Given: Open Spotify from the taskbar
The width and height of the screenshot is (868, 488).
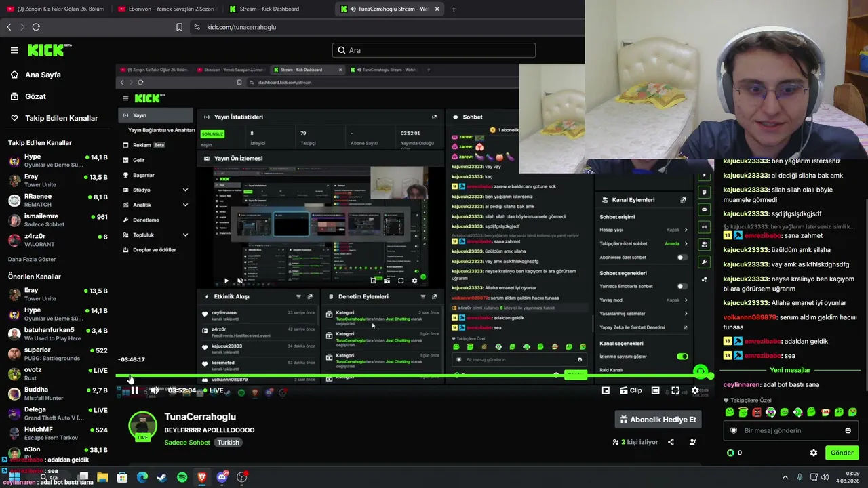Looking at the screenshot, I should point(182,477).
